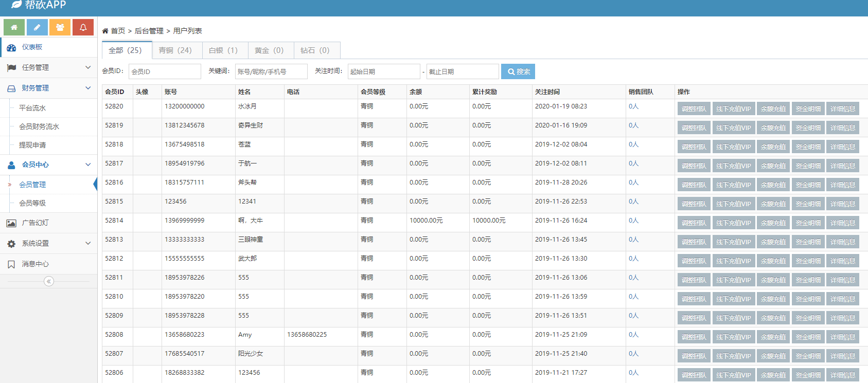Click the picture icon beside 广告幻灯
The width and height of the screenshot is (868, 383).
tap(11, 223)
